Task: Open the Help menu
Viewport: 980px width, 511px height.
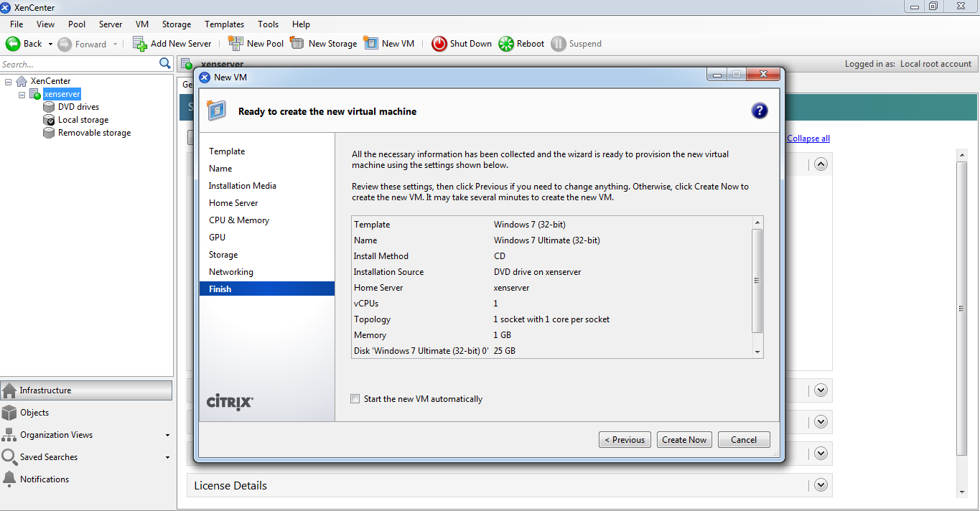Action: (x=302, y=24)
